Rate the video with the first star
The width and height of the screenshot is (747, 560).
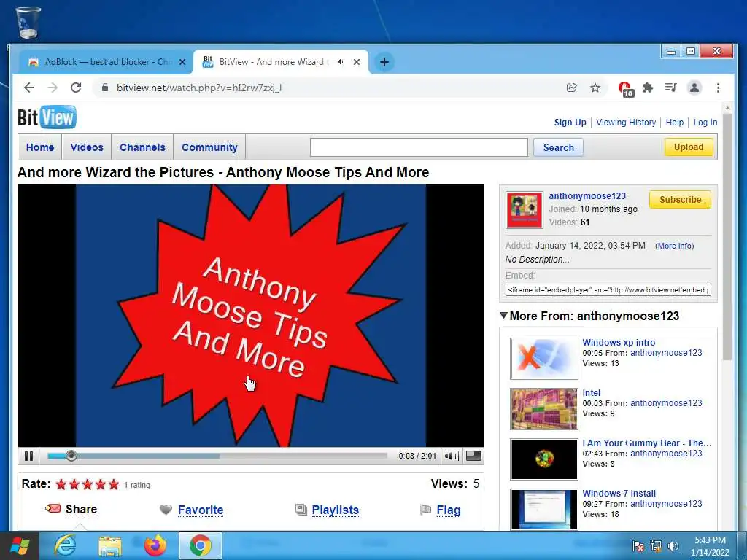[61, 485]
